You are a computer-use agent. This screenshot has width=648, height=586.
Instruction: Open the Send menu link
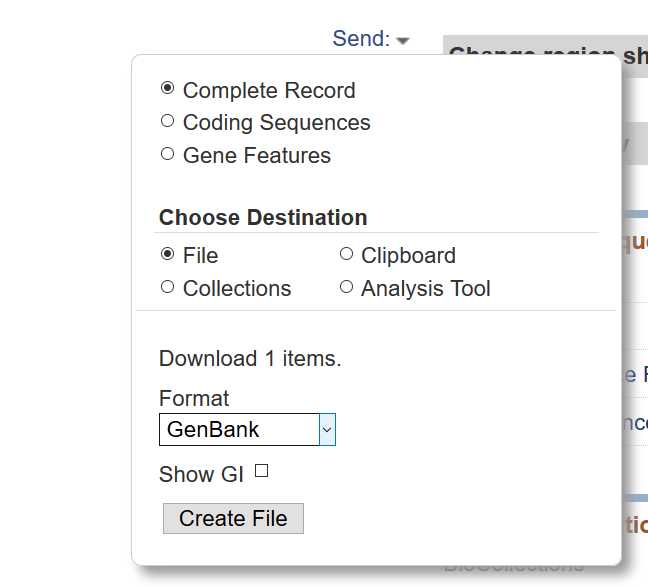(x=361, y=38)
